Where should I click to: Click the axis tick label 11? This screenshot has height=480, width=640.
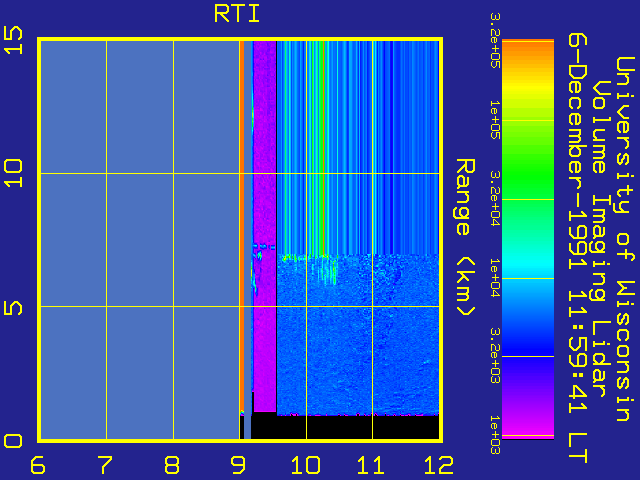(x=371, y=465)
